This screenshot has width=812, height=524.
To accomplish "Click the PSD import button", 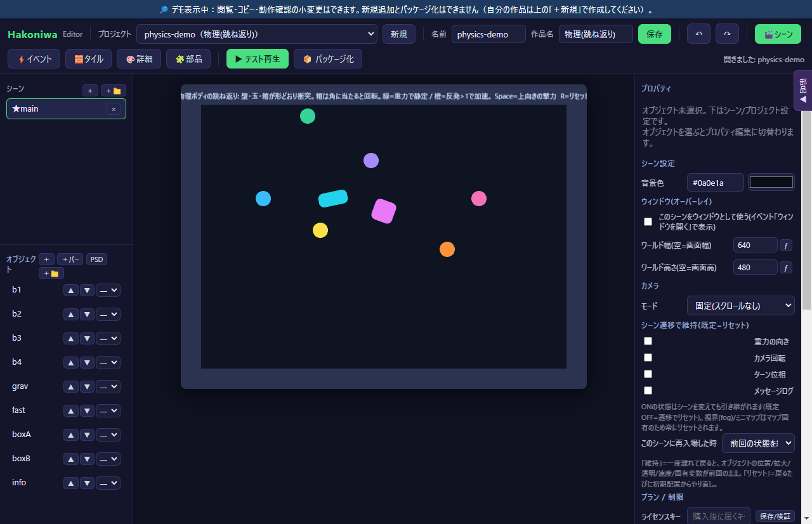I will (x=96, y=259).
